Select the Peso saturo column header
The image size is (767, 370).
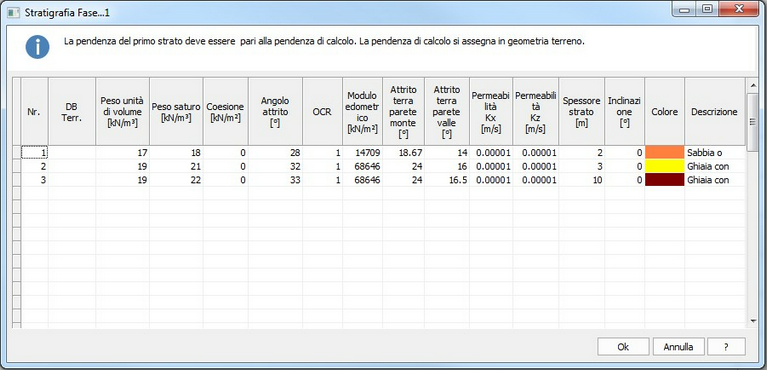pyautogui.click(x=176, y=111)
